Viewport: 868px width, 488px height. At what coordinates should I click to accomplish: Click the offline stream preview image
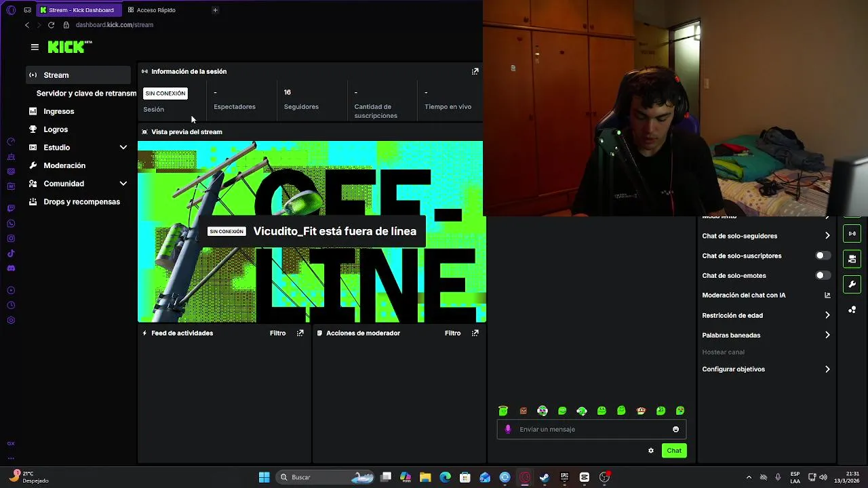pos(311,232)
